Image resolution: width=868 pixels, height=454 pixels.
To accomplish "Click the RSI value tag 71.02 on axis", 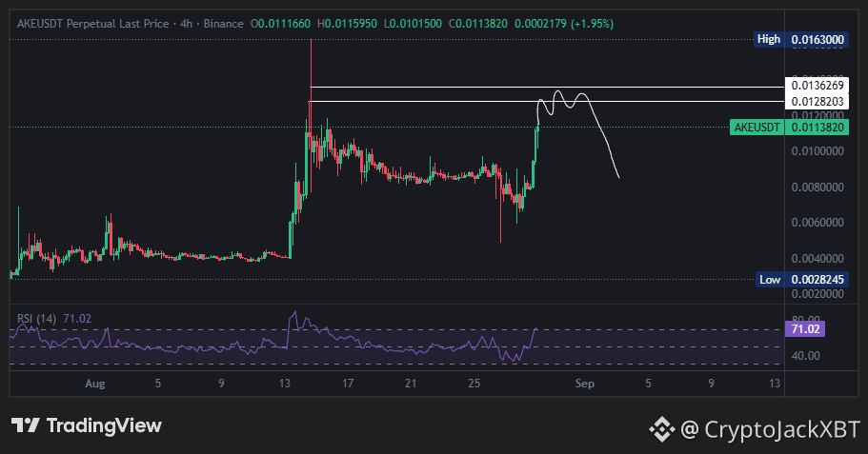I will click(x=805, y=329).
